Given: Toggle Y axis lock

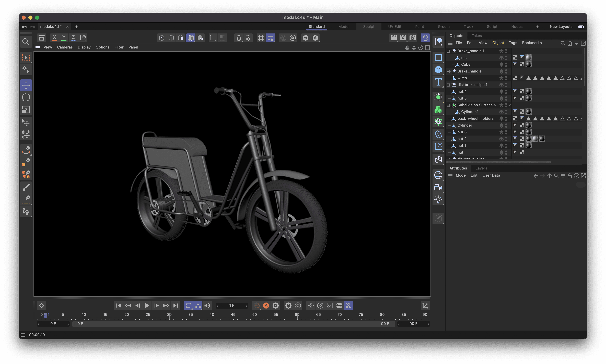Looking at the screenshot, I should [64, 38].
